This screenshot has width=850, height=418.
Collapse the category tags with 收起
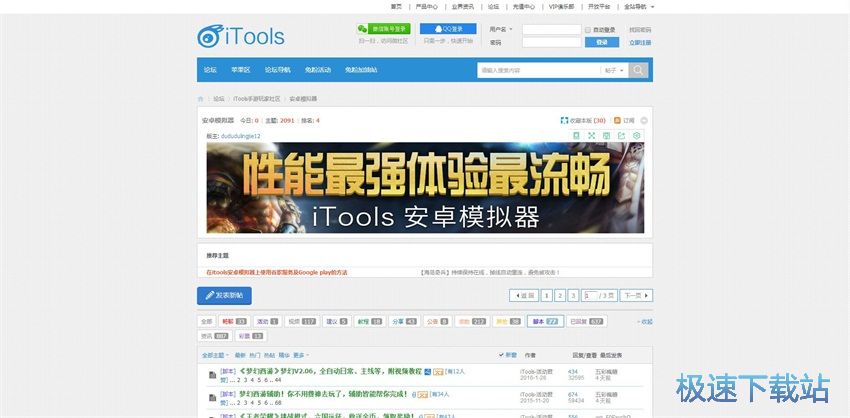click(x=645, y=321)
